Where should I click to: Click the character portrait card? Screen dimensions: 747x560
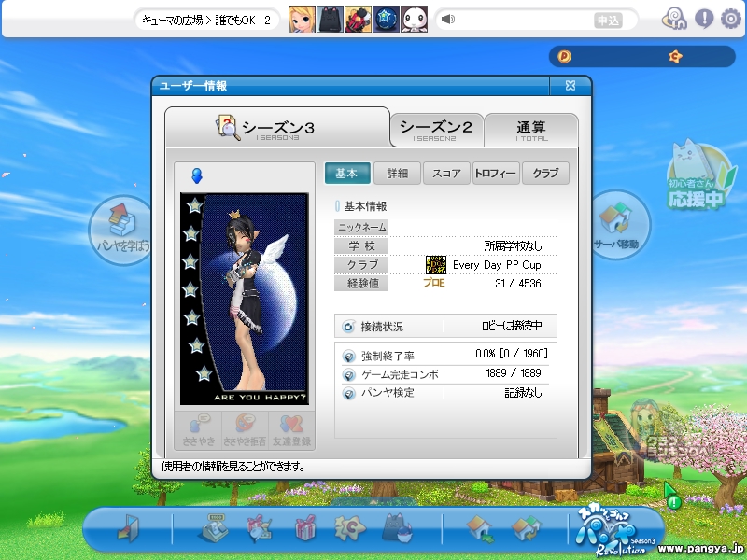245,299
